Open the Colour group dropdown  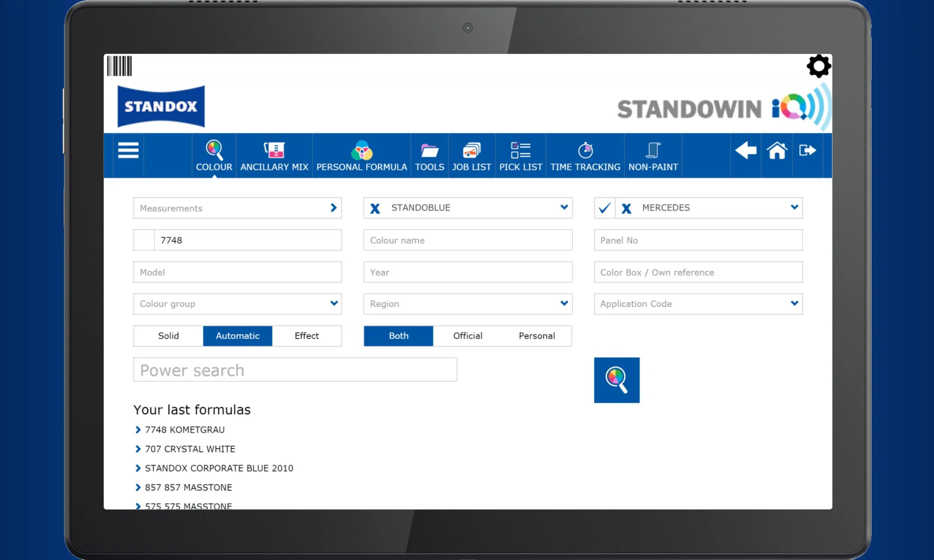[x=238, y=304]
